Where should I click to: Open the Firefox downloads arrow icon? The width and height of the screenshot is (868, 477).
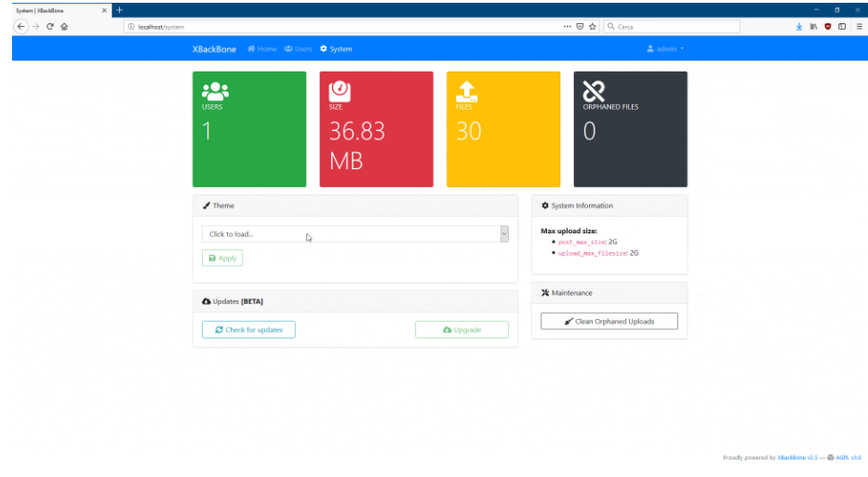(x=799, y=27)
